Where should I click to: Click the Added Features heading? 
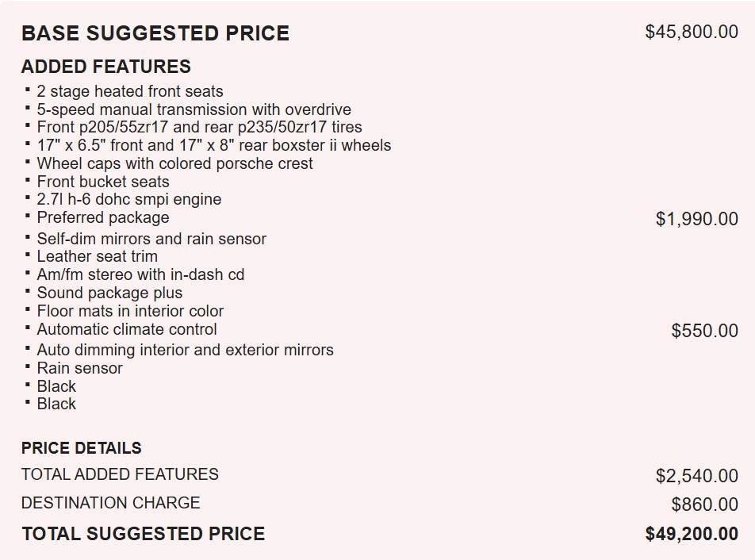coord(105,67)
